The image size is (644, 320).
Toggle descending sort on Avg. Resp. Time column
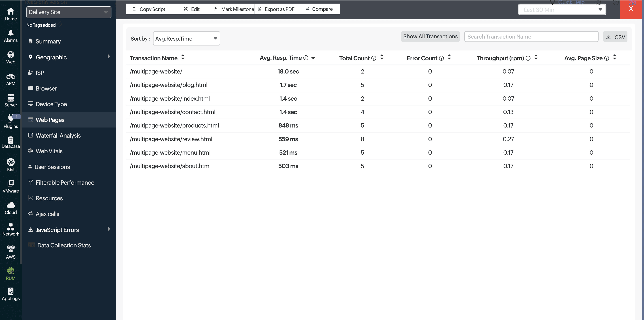313,58
